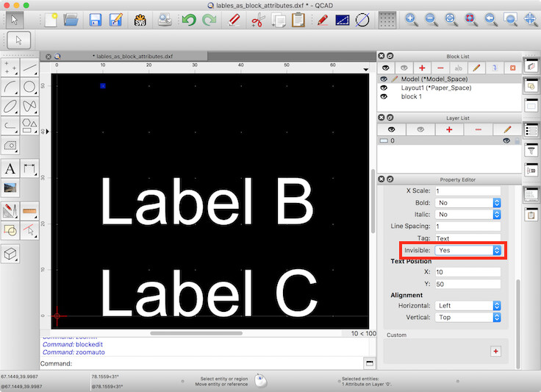Click the Cut scissors icon
The height and width of the screenshot is (392, 541).
[x=258, y=20]
